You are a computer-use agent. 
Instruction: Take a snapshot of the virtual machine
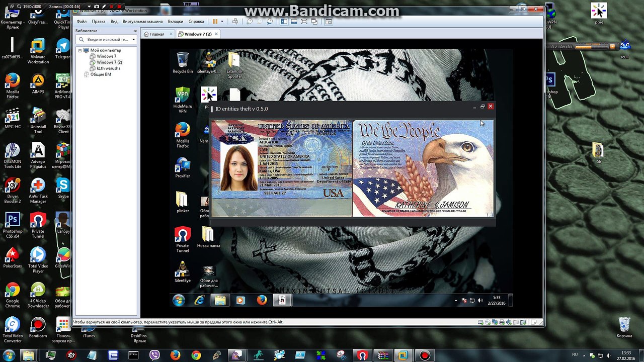click(250, 22)
